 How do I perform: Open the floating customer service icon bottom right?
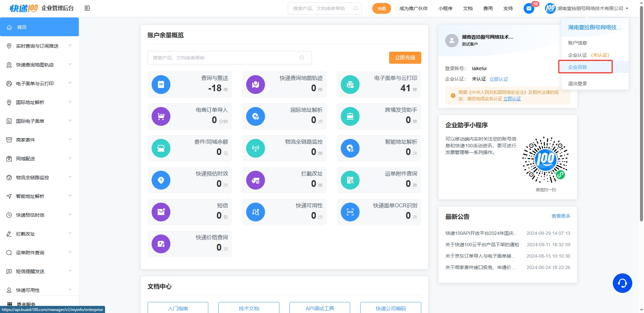623,283
